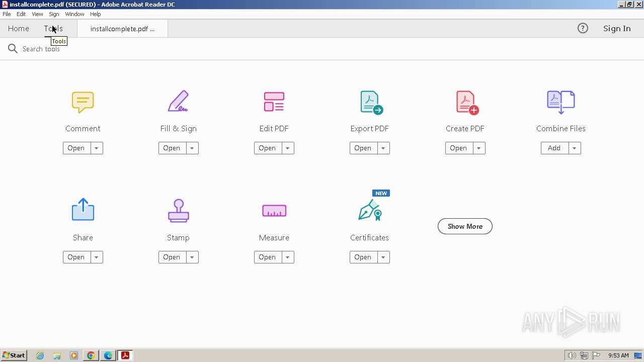Image resolution: width=644 pixels, height=362 pixels.
Task: Click the search magnifier icon
Action: click(x=13, y=48)
